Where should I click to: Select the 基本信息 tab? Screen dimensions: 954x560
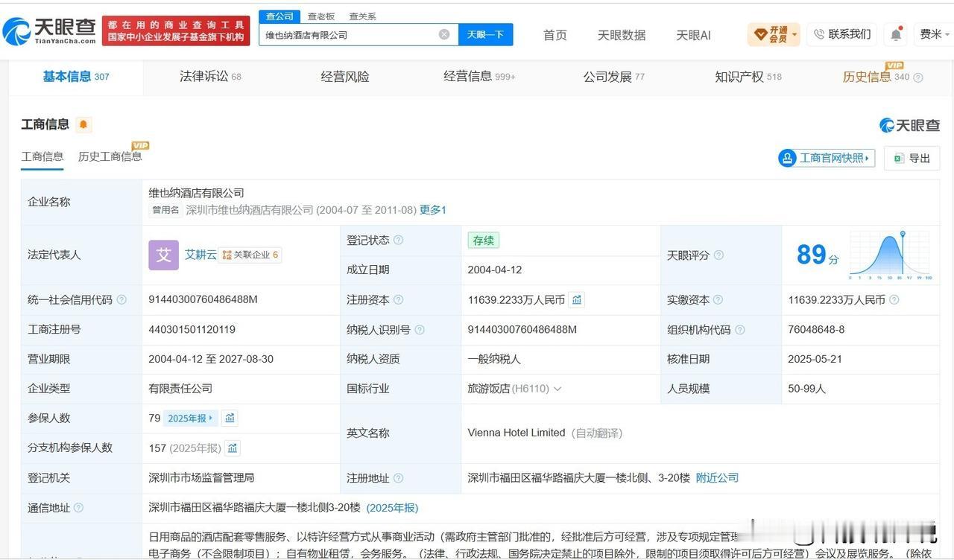[76, 77]
